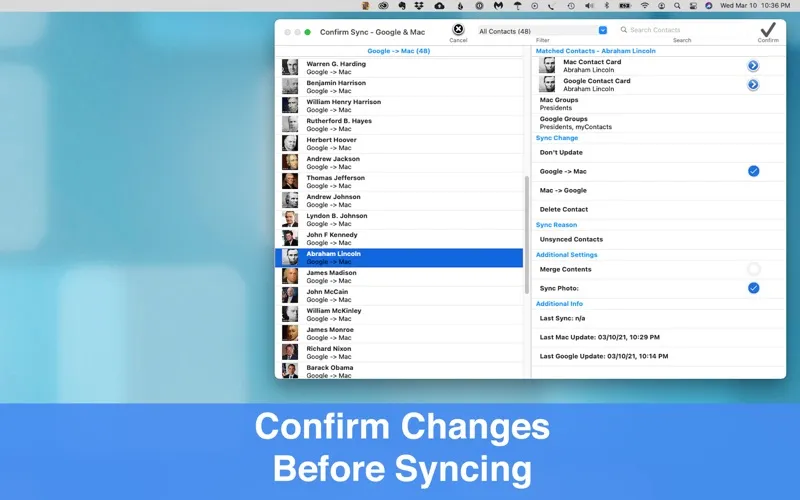Choose the Mac -> Google sync option
The width and height of the screenshot is (800, 500).
point(563,190)
